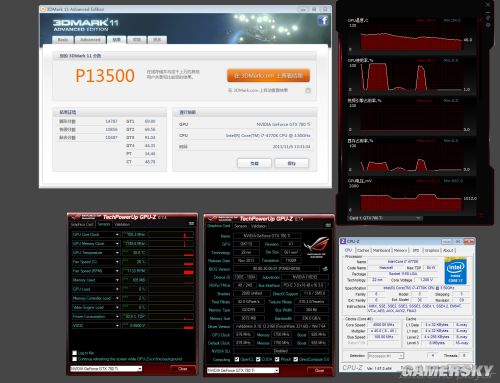Click Close in the GPU-Z Graphics Card window
The width and height of the screenshot is (500, 383).
point(319,370)
